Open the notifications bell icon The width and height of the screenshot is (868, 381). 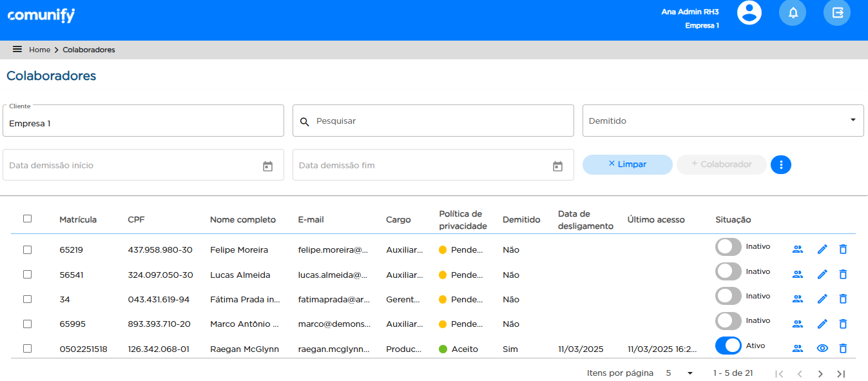[x=792, y=13]
